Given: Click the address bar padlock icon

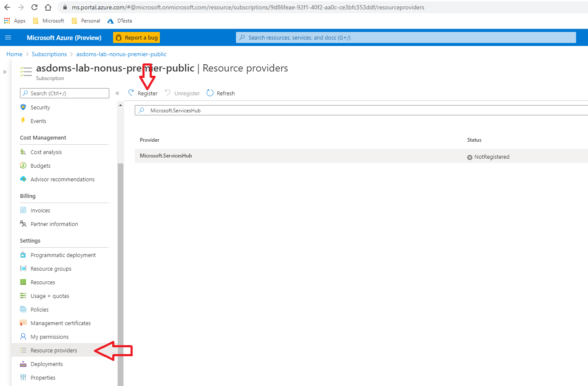Looking at the screenshot, I should pyautogui.click(x=65, y=7).
